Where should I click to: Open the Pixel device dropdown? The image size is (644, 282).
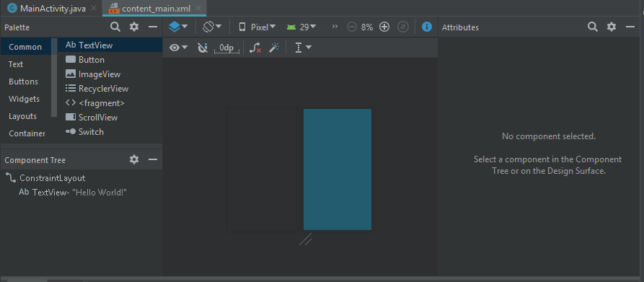(x=257, y=27)
